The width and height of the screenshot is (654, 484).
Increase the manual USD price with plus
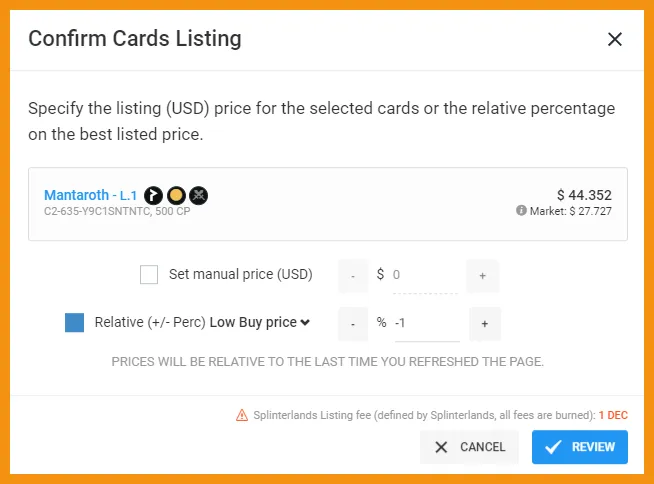(482, 276)
